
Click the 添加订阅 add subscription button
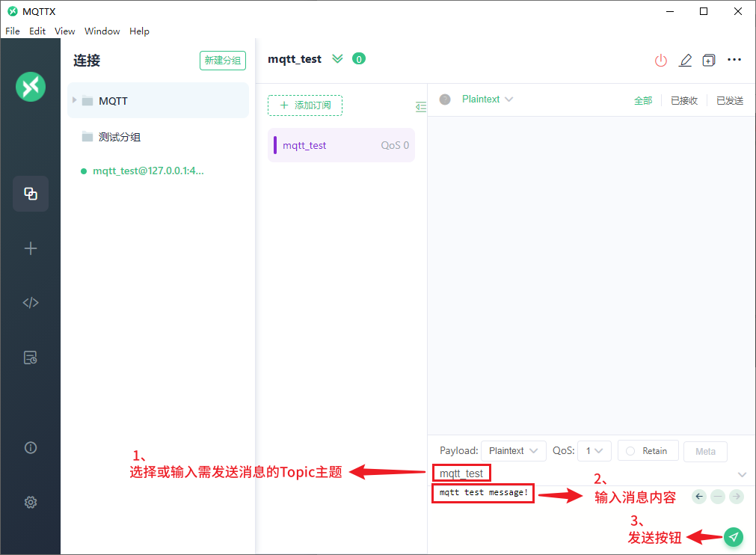point(305,105)
